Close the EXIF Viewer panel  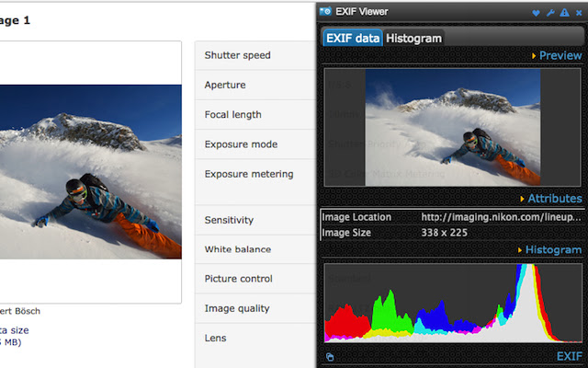(577, 12)
